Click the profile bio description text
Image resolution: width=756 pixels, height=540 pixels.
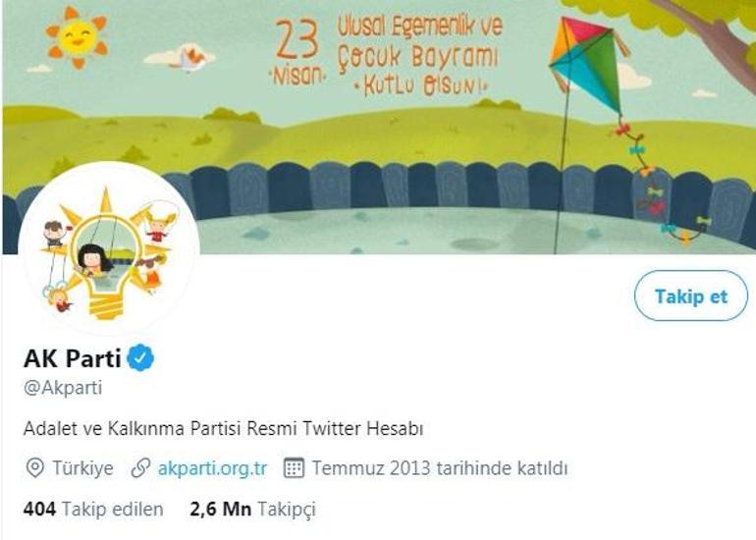[223, 428]
